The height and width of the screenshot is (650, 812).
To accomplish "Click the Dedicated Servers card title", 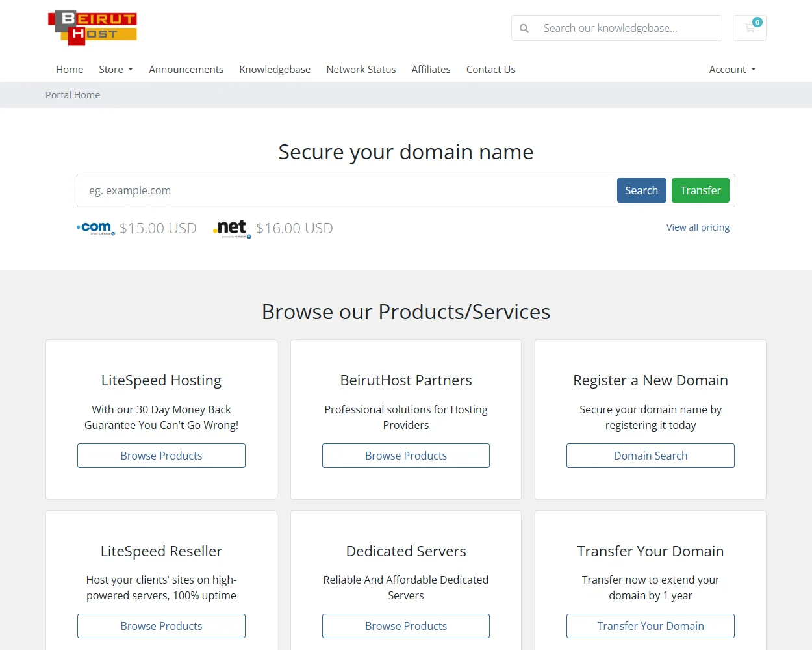I will coord(406,551).
